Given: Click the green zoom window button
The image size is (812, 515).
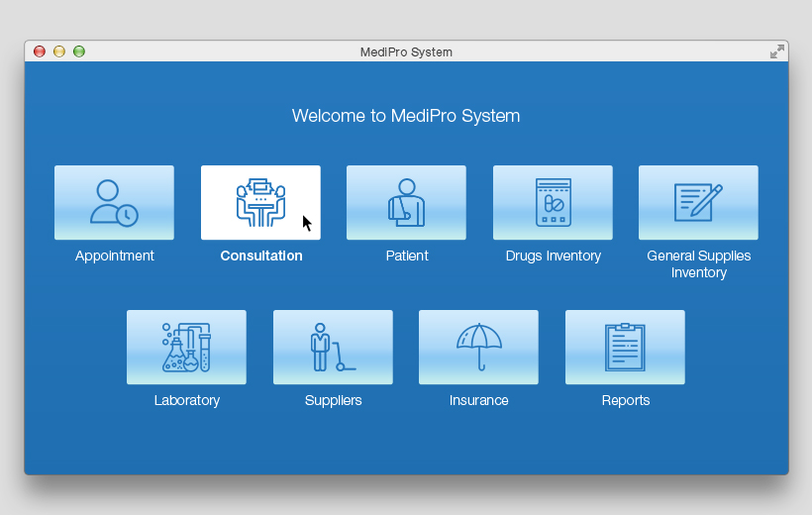Looking at the screenshot, I should [79, 51].
